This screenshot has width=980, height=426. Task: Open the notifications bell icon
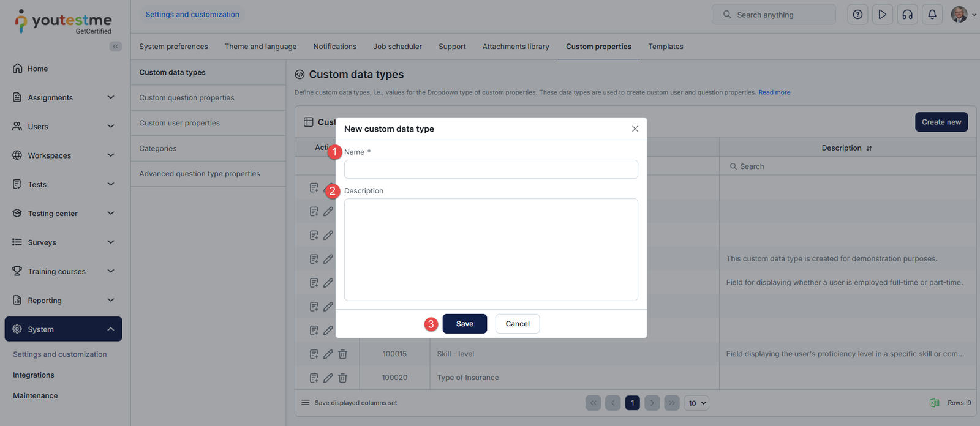[932, 15]
